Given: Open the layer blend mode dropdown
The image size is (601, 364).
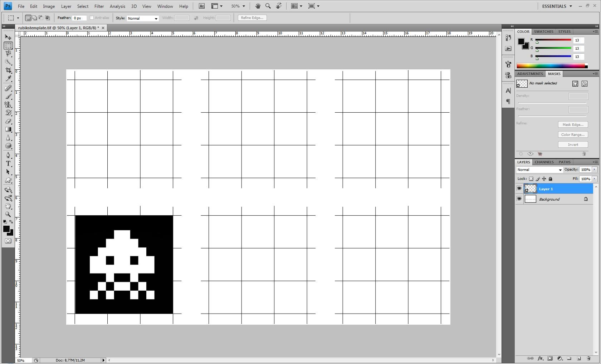Looking at the screenshot, I should (x=539, y=170).
